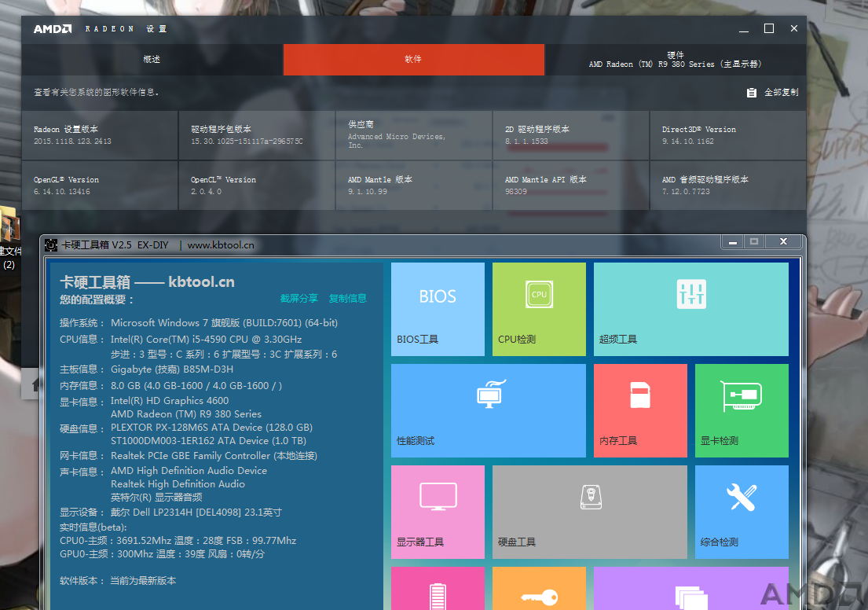Click the Radeon 设置版本 info card
This screenshot has width=868, height=610.
click(100, 135)
